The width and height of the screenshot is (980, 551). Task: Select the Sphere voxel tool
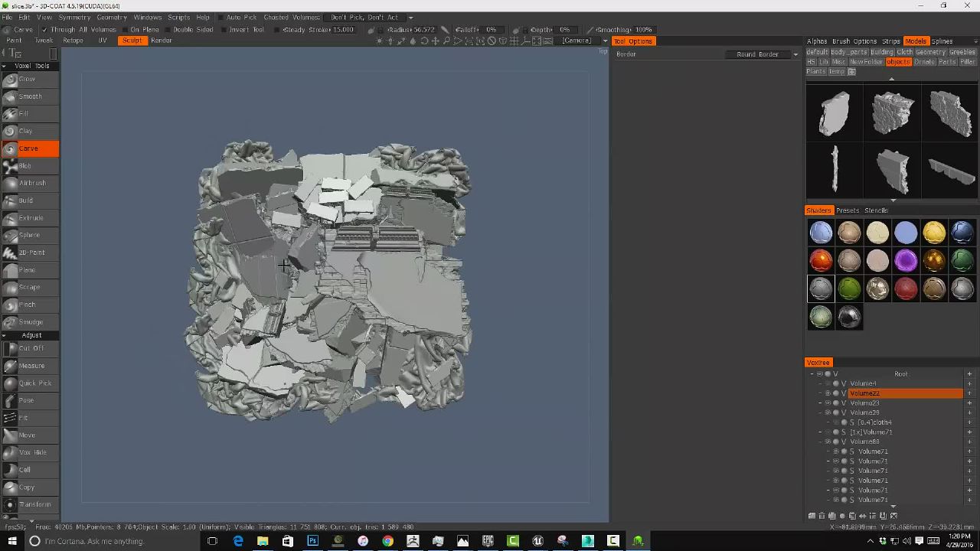click(29, 235)
